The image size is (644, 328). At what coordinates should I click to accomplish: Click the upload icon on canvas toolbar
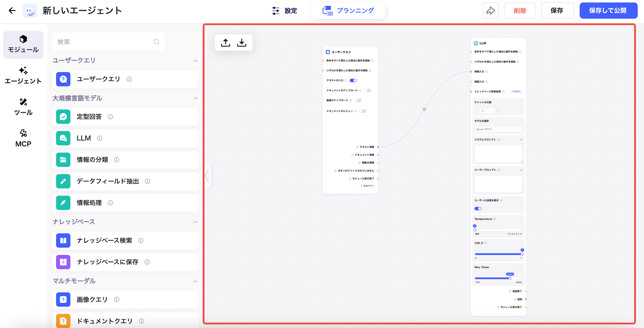(225, 43)
